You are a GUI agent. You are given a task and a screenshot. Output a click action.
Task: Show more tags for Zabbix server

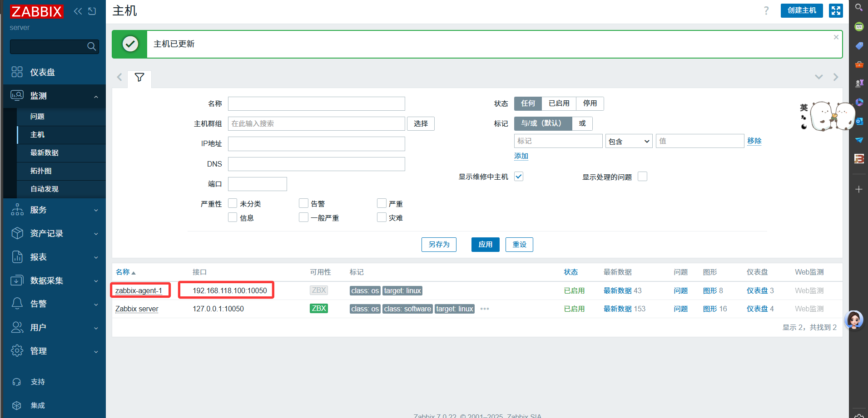point(485,309)
